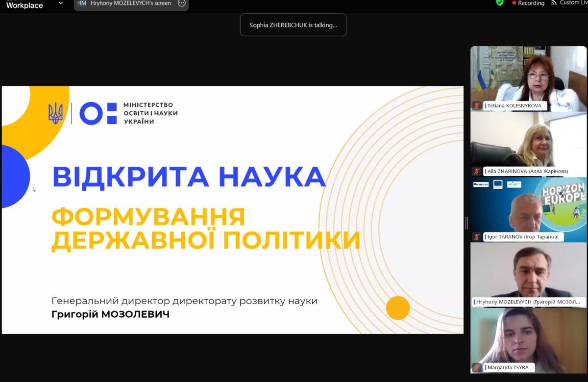Image resolution: width=588 pixels, height=382 pixels.
Task: Select Margaryta TSYRA video thumbnail
Action: 528,340
